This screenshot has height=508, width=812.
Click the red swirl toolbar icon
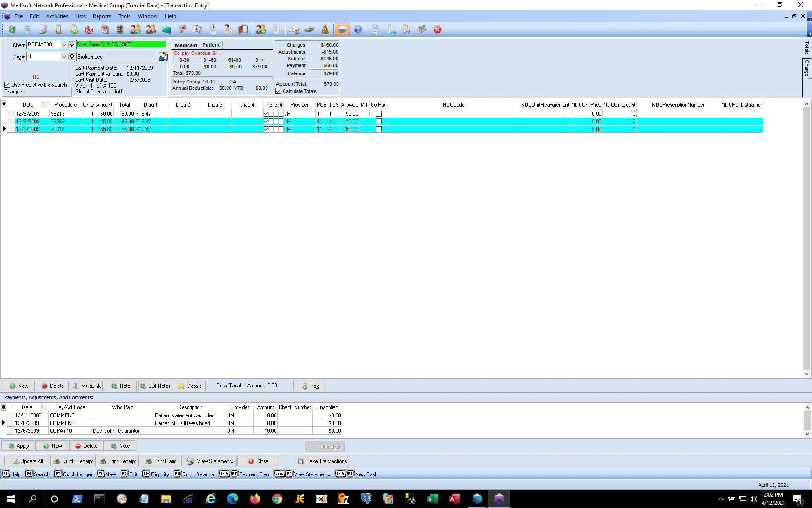(x=89, y=29)
